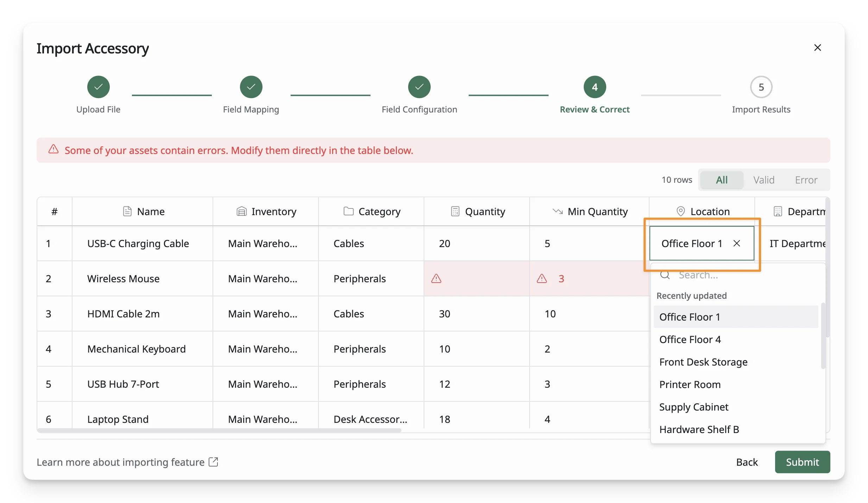Click the Upload File step checkmark
The height and width of the screenshot is (503, 868).
98,87
